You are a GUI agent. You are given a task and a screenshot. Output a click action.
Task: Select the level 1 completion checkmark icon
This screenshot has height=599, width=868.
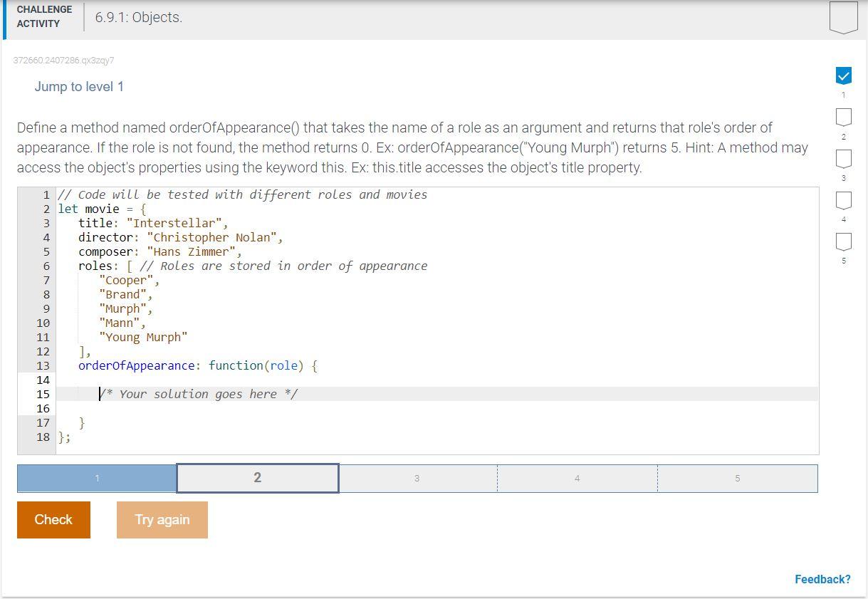tap(843, 75)
